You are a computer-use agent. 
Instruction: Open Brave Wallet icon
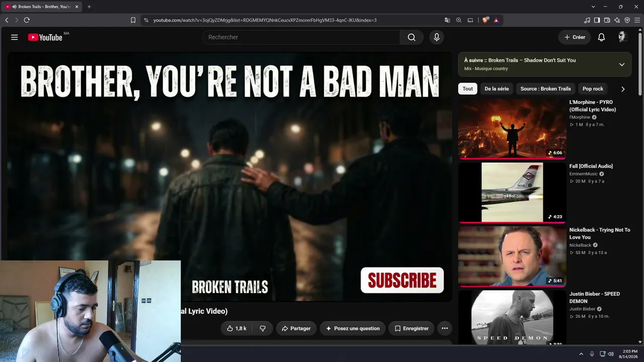click(607, 20)
